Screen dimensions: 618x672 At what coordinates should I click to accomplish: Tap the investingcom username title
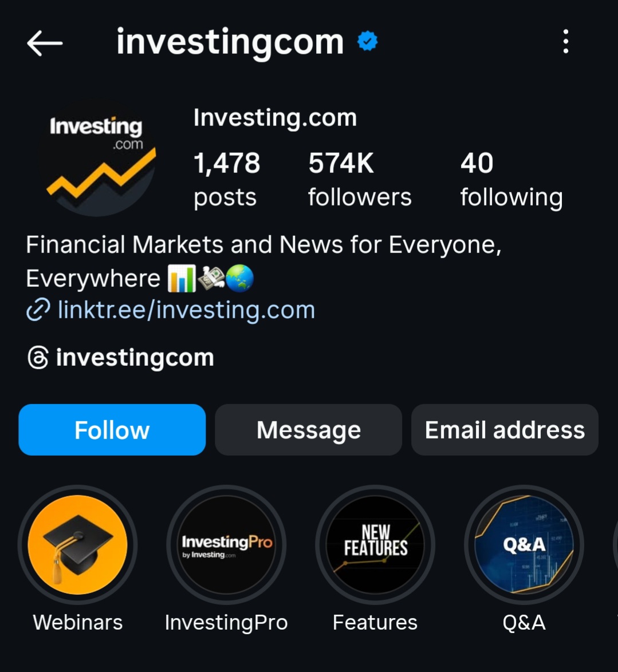point(230,42)
